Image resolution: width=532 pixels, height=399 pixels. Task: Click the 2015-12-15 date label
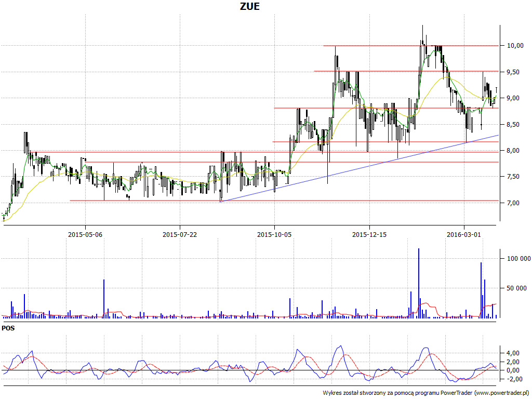click(369, 234)
